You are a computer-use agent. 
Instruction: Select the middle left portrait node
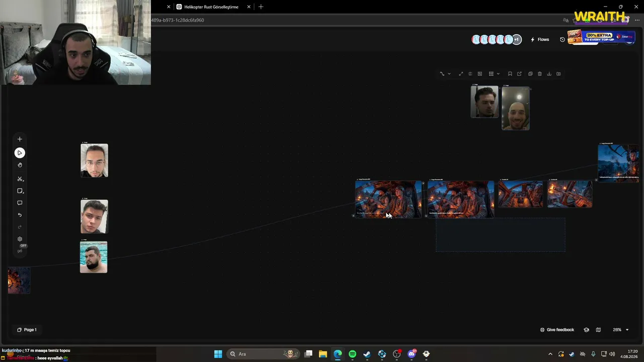(94, 217)
